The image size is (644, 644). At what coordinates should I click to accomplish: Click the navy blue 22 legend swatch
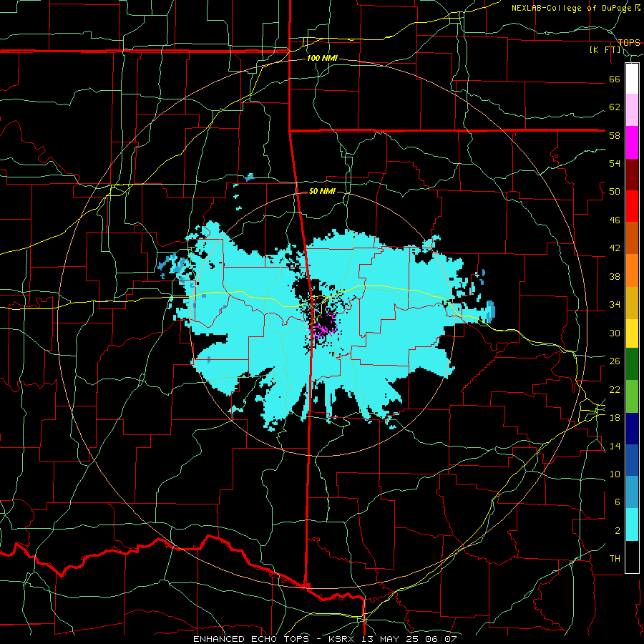coord(632,429)
